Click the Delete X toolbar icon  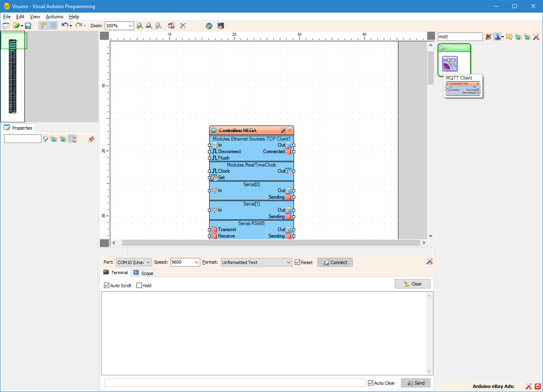pos(183,26)
